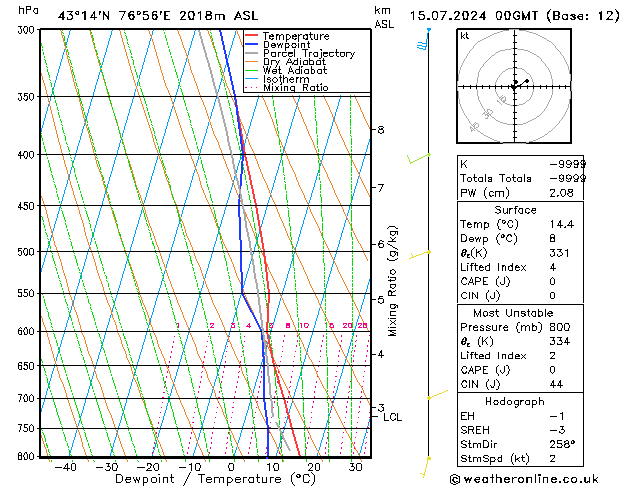Image resolution: width=629 pixels, height=486 pixels.
Task: Click the kt unit label in hodograph
Action: click(465, 36)
